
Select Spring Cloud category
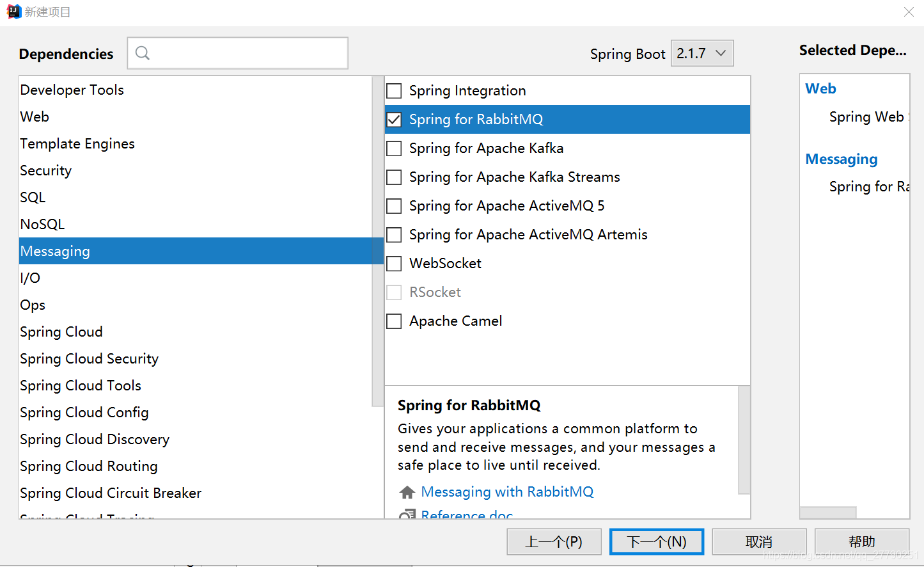coord(196,331)
